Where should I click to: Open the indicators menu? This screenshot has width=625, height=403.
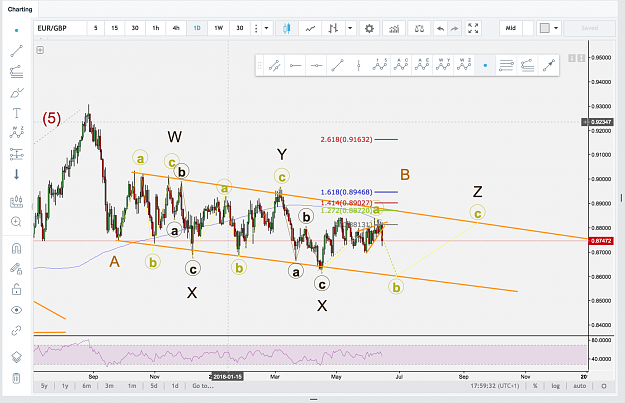[x=394, y=28]
